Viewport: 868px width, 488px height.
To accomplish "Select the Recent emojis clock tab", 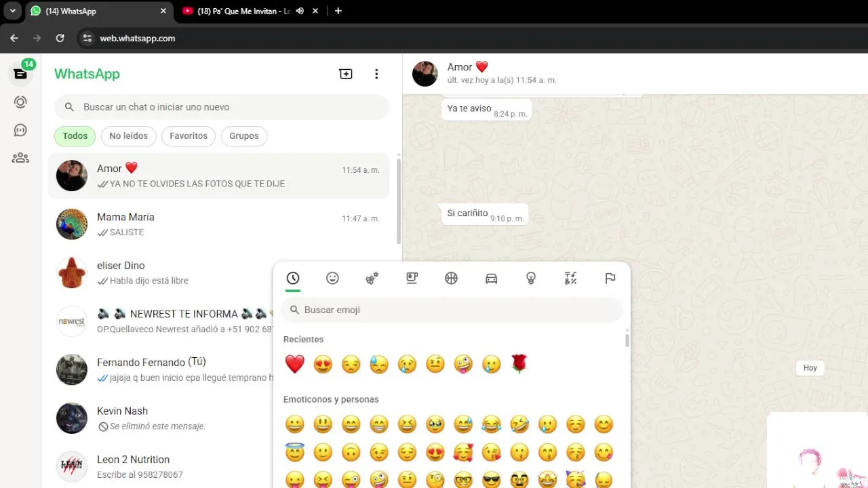I will 293,278.
